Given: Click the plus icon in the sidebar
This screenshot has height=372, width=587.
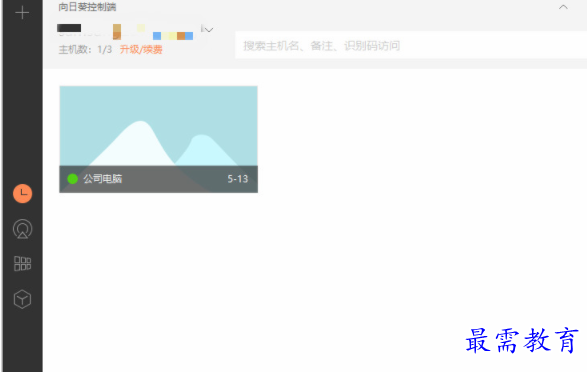Looking at the screenshot, I should click(22, 13).
